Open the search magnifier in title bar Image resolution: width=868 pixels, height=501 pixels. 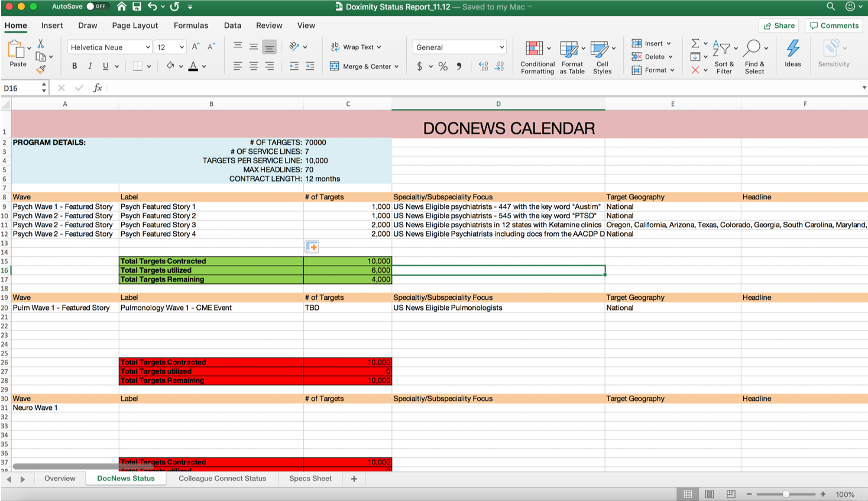point(831,7)
